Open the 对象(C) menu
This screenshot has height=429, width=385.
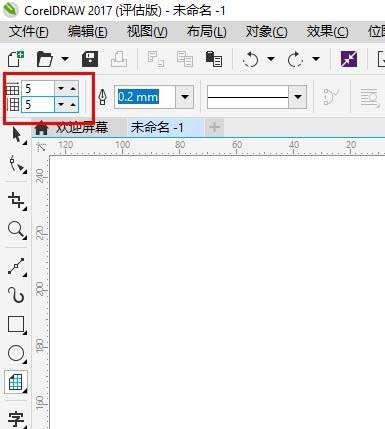click(266, 32)
